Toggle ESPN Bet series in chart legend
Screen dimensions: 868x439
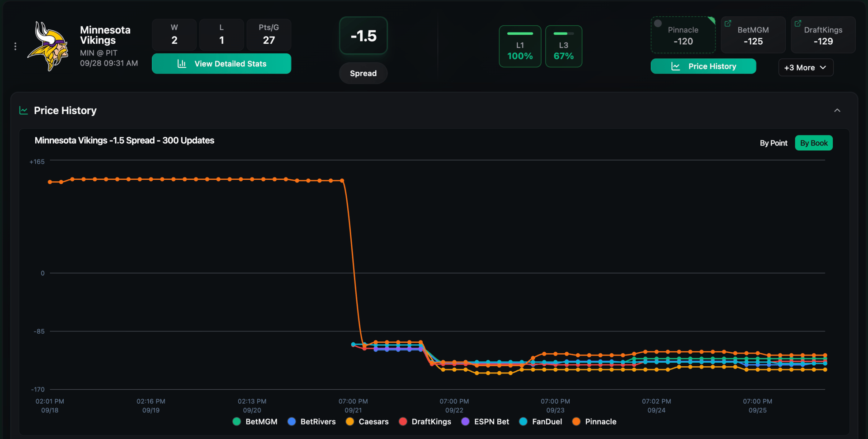click(x=485, y=421)
